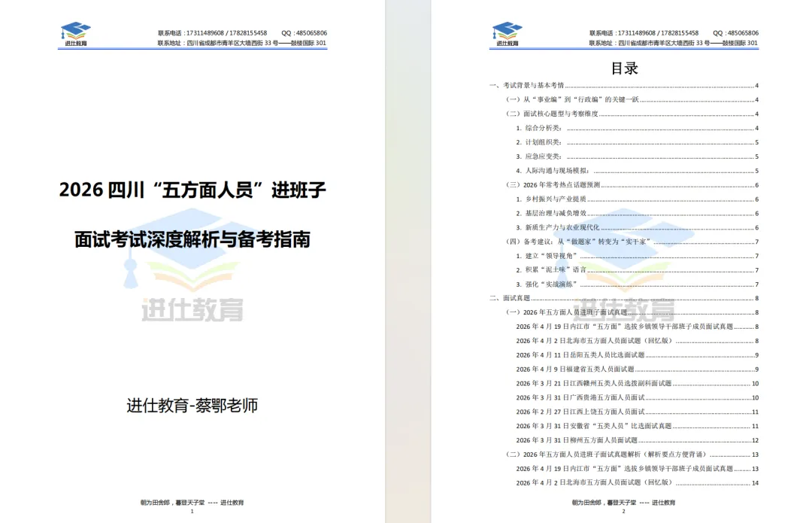Open '3月31日广西贵港五方面人员面试'
Screen dimensions: 812x523
pyautogui.click(x=637, y=397)
